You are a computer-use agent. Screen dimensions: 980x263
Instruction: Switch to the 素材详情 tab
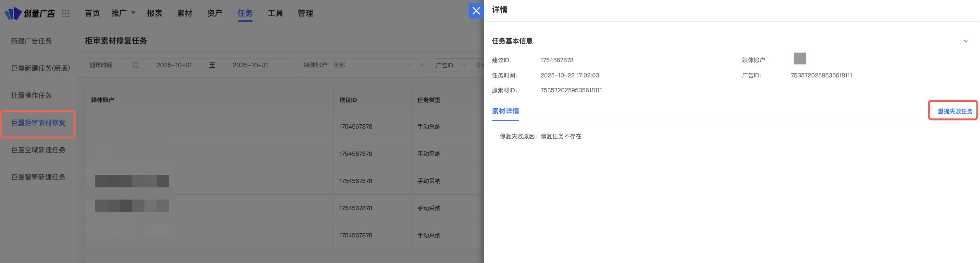(505, 111)
